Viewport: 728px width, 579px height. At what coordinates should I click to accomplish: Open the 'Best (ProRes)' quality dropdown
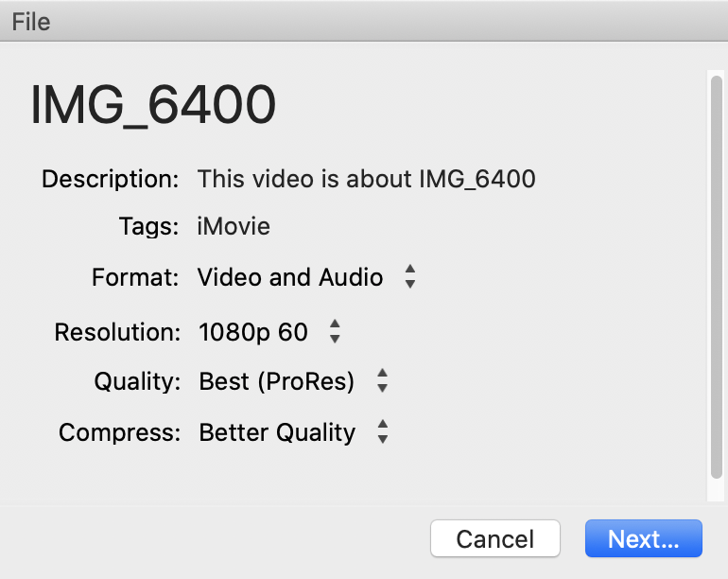[276, 381]
